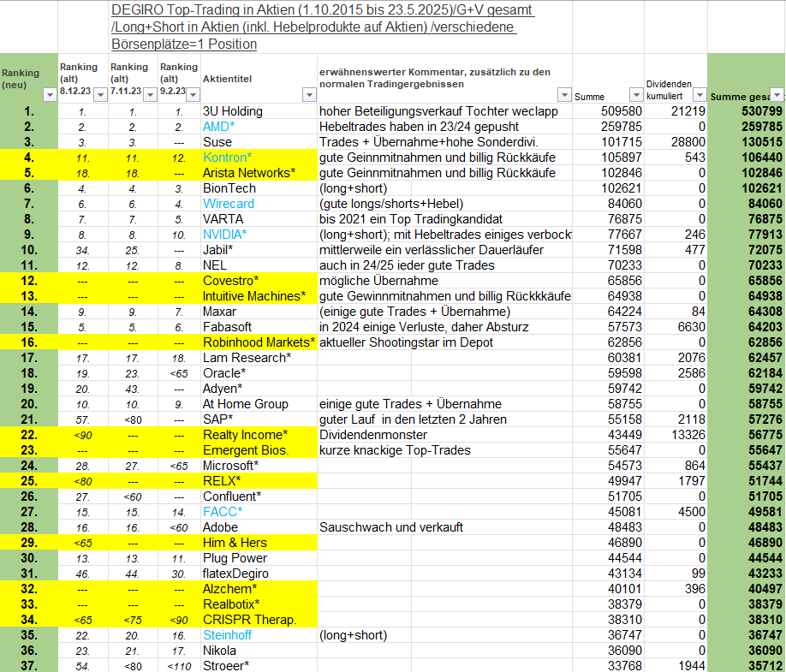Select the 'Robinhood Markets*' cell
Screen dimensions: 786x672
tap(259, 342)
